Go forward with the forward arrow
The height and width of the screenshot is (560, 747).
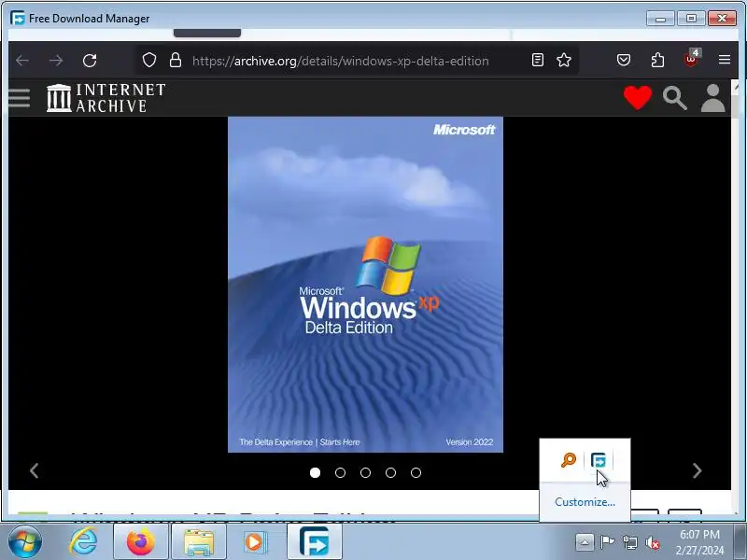56,61
